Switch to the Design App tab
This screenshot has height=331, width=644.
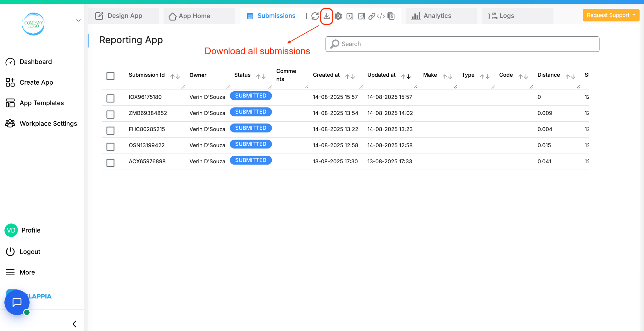coord(123,16)
